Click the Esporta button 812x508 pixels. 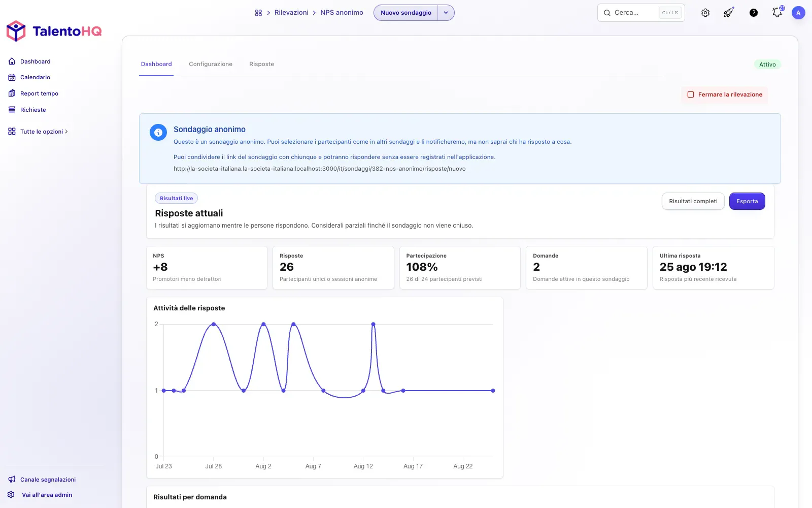(x=747, y=201)
